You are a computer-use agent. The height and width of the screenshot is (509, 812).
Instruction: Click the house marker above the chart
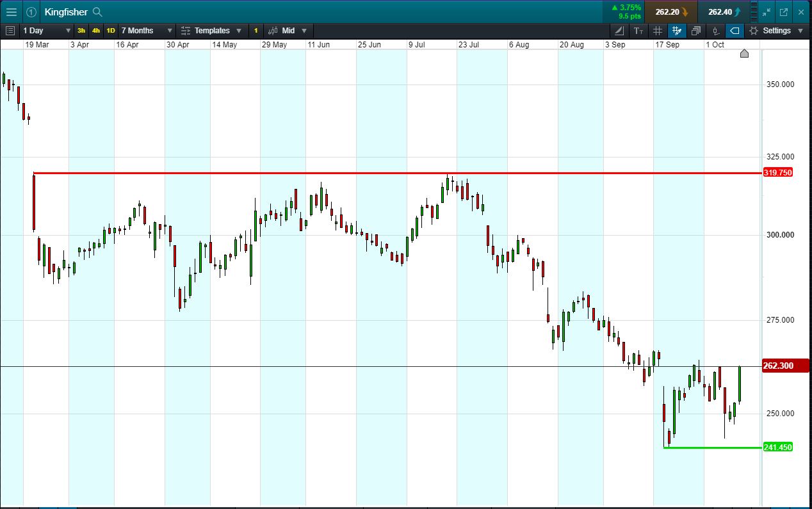tap(744, 53)
